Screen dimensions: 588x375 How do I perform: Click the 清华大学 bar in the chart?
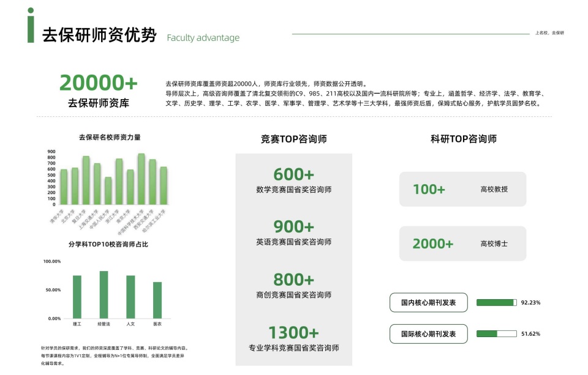[64, 187]
